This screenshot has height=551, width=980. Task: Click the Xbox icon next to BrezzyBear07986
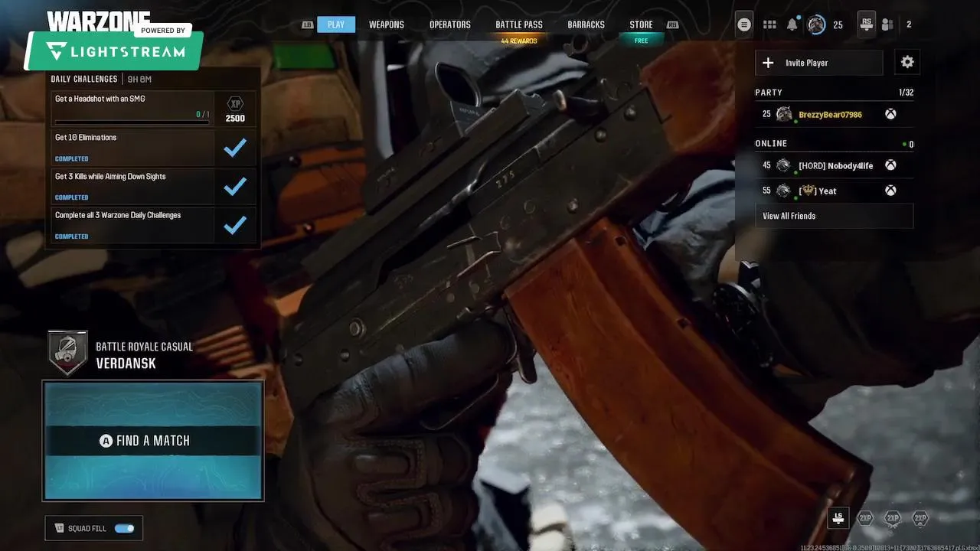point(890,114)
